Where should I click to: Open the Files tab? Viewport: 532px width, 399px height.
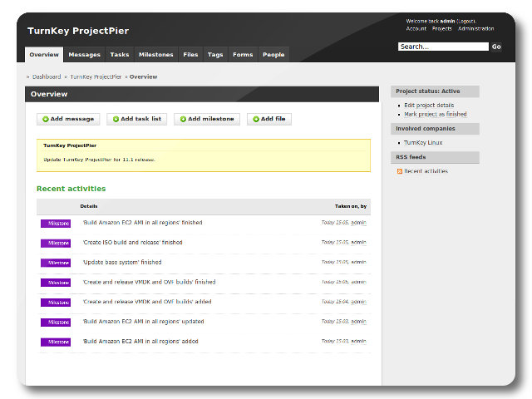190,55
